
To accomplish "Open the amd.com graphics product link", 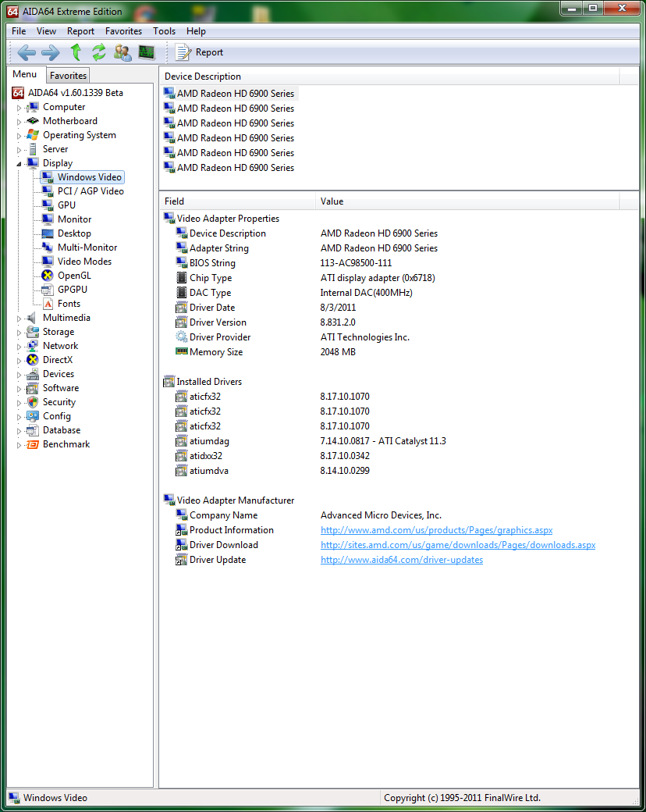I will coord(436,530).
